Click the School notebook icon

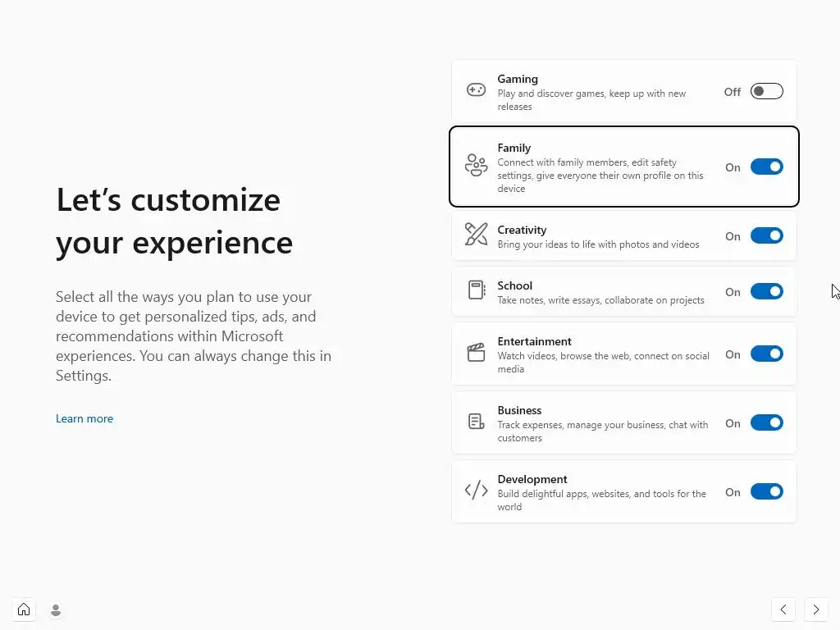pyautogui.click(x=476, y=290)
